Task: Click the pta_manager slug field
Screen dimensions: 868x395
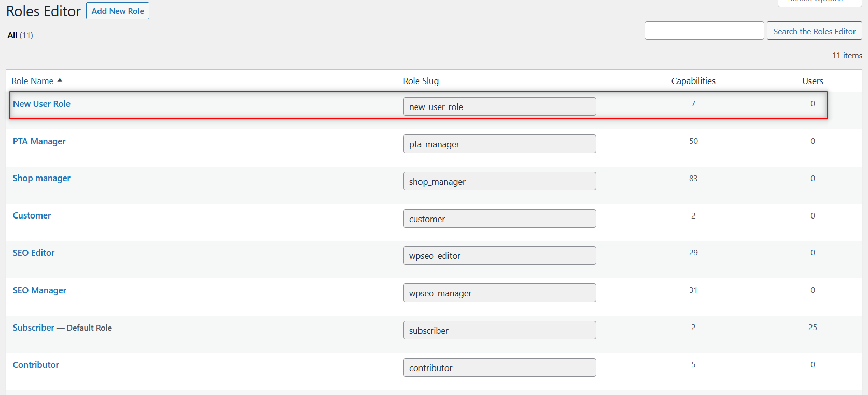Action: point(500,144)
